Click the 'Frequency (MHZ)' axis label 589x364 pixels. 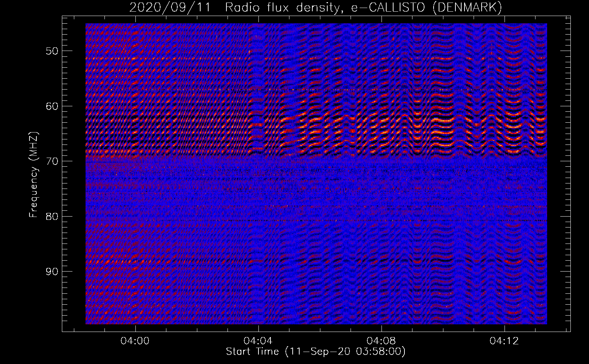click(x=33, y=175)
